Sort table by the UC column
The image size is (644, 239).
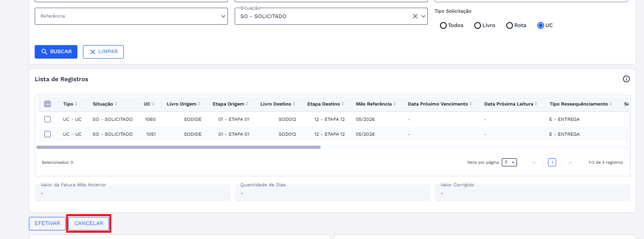point(149,104)
